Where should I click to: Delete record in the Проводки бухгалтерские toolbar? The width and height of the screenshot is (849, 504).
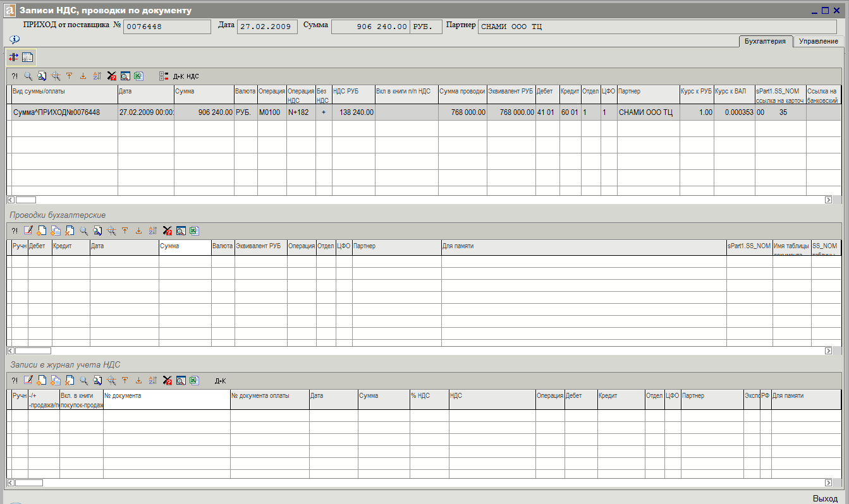coord(70,231)
